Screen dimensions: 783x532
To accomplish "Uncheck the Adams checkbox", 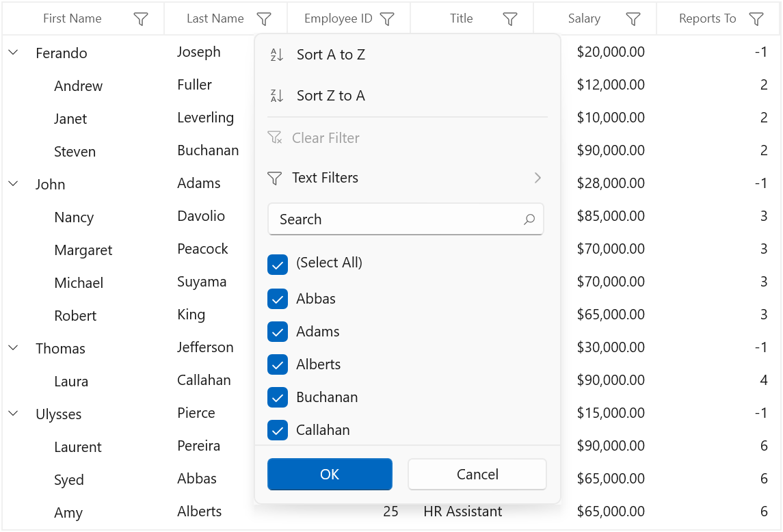I will (x=278, y=332).
